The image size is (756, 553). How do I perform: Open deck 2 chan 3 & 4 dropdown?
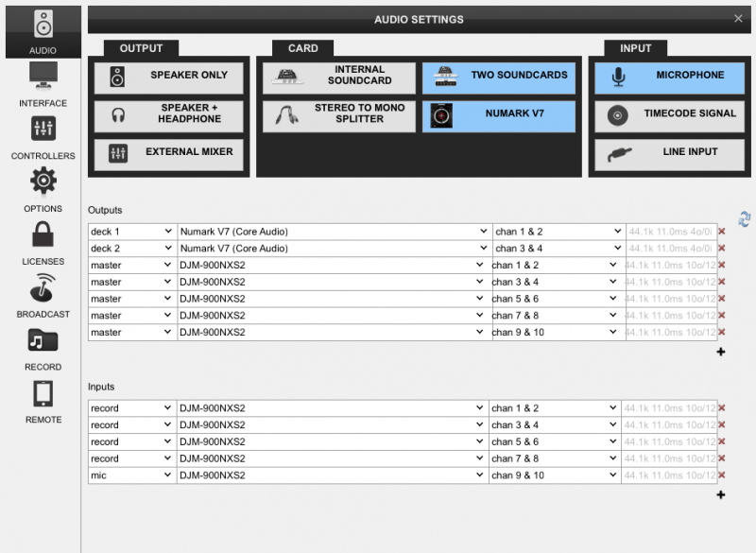pyautogui.click(x=558, y=249)
